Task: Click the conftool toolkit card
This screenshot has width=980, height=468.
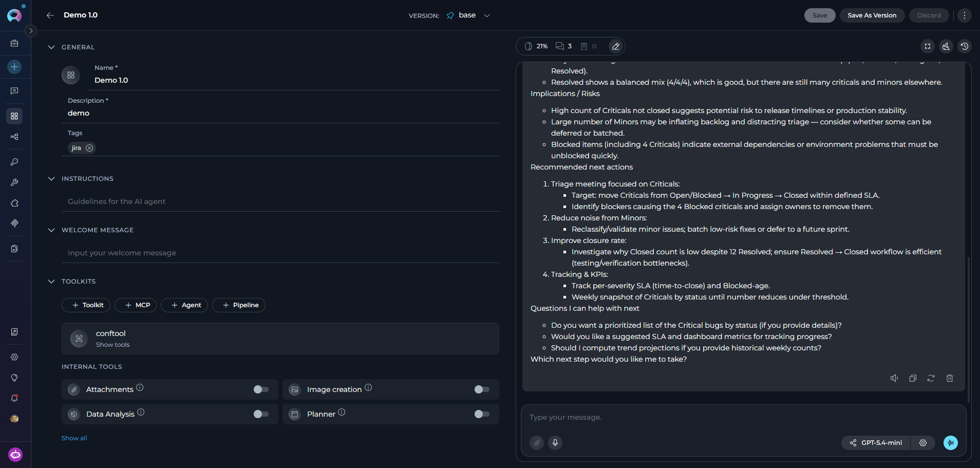Action: point(280,339)
